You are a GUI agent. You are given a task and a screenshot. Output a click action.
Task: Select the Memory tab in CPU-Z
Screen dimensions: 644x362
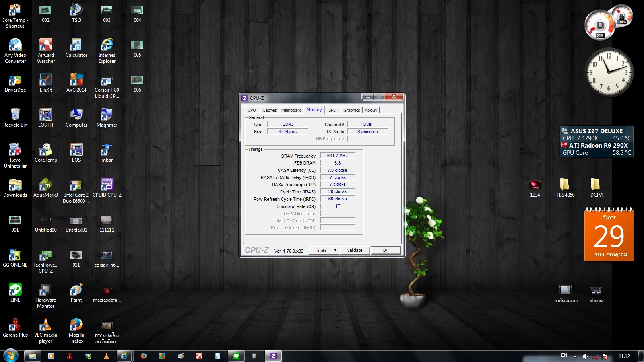tap(314, 110)
